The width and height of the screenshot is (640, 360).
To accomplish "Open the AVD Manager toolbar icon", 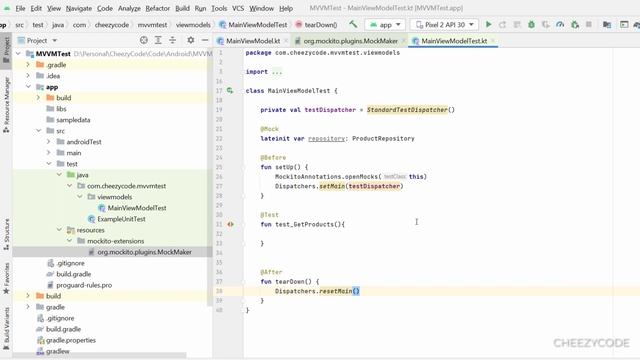I will point(624,24).
